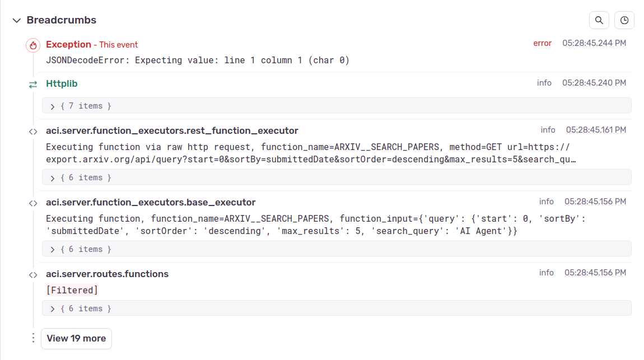644x360 pixels.
Task: Collapse the Breadcrumbs section
Action: (x=16, y=21)
